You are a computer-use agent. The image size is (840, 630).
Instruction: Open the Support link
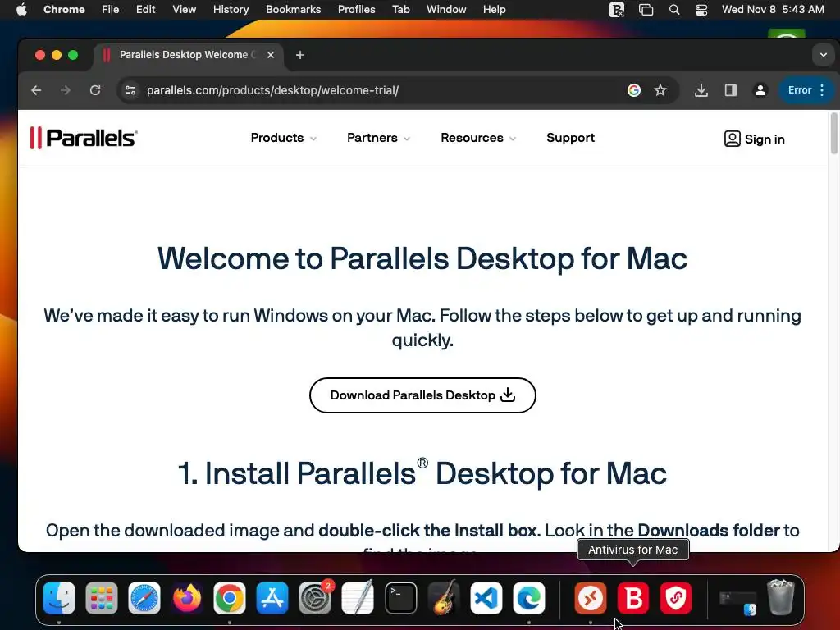pyautogui.click(x=571, y=138)
